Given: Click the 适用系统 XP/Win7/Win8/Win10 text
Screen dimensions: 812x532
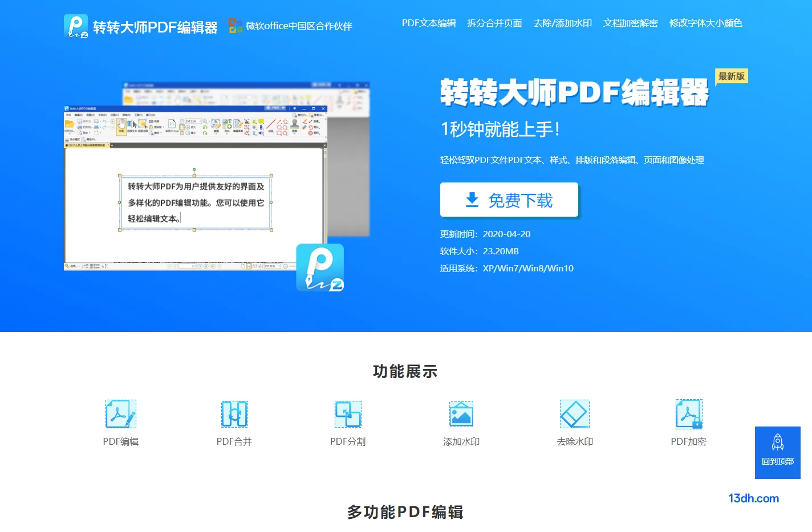Looking at the screenshot, I should pos(507,268).
